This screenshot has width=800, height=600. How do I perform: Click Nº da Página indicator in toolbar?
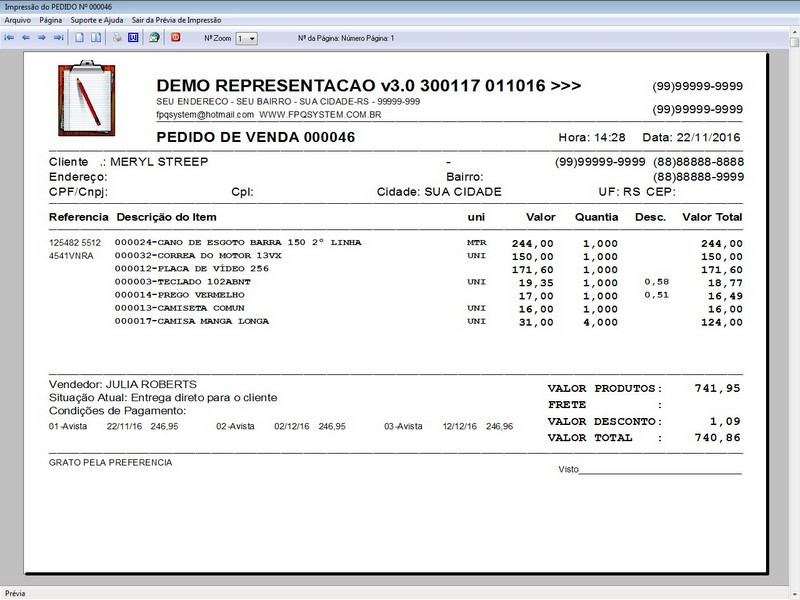click(346, 38)
